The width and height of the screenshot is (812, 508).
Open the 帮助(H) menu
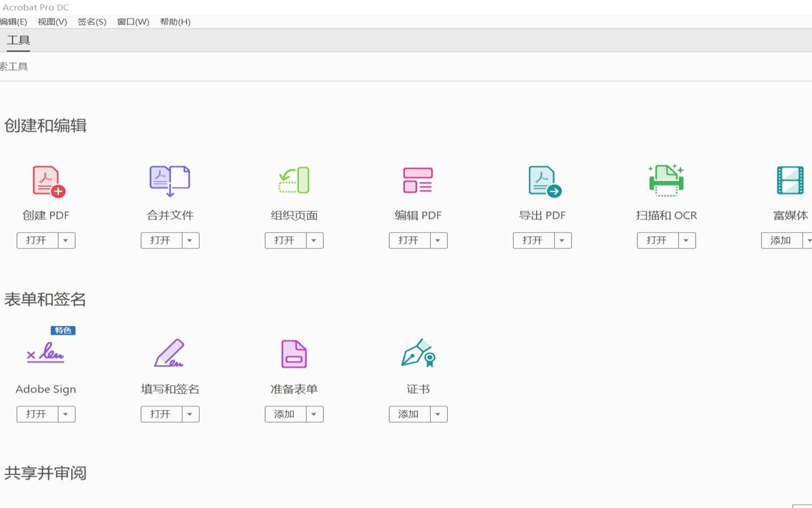click(x=175, y=22)
